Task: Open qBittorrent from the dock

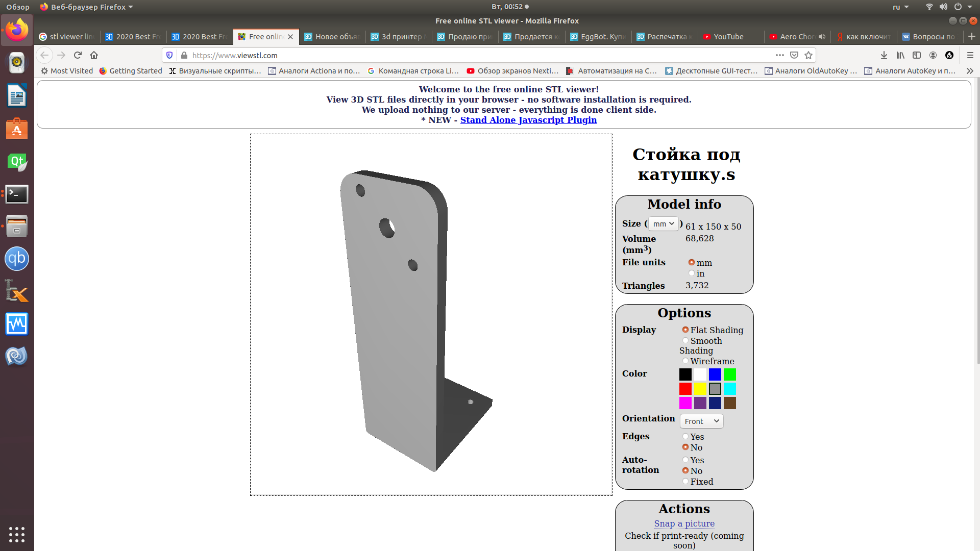Action: point(17,259)
